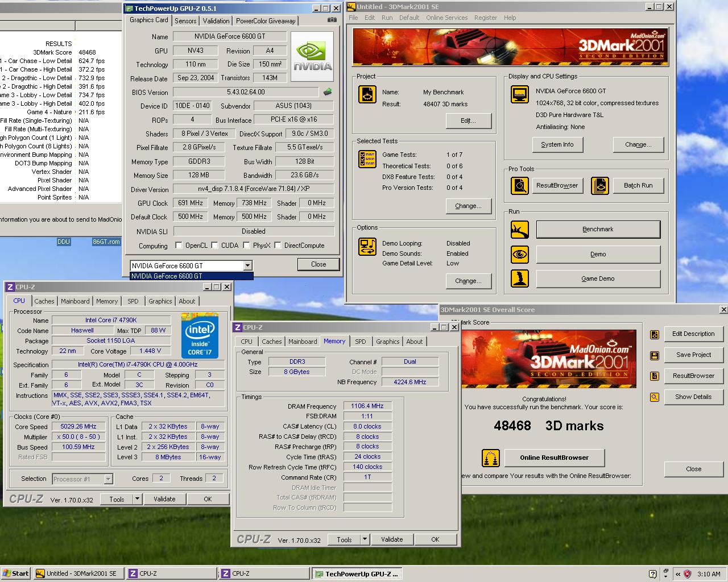Click the ResultBrowser icon in score window

(655, 376)
